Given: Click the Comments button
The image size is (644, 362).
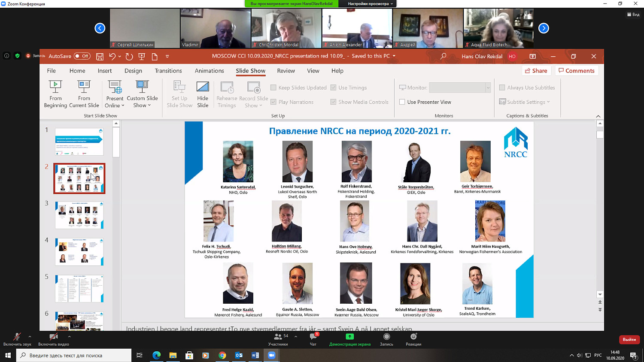Looking at the screenshot, I should (x=577, y=71).
